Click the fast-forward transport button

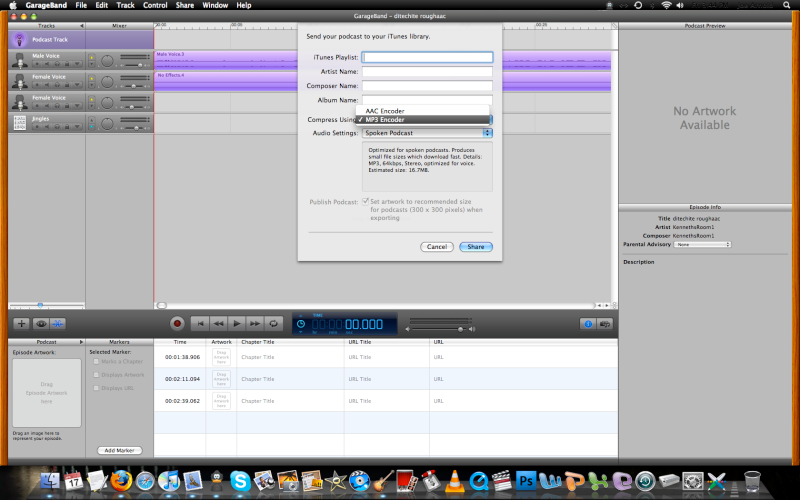click(255, 323)
